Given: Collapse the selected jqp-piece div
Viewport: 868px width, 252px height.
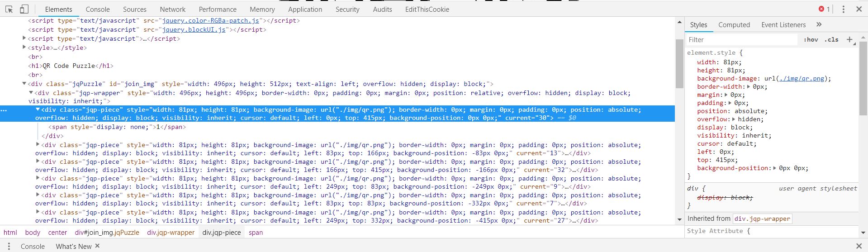Looking at the screenshot, I should click(38, 109).
